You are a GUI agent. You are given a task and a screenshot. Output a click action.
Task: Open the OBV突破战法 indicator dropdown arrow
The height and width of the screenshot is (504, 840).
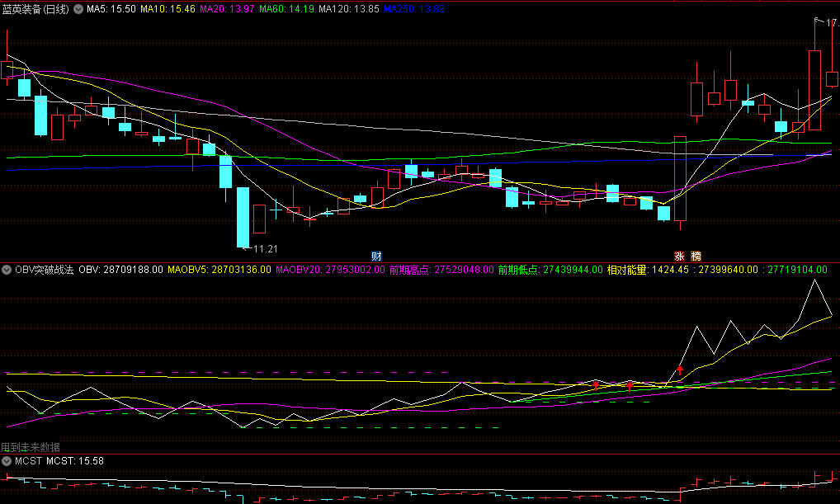coord(7,270)
